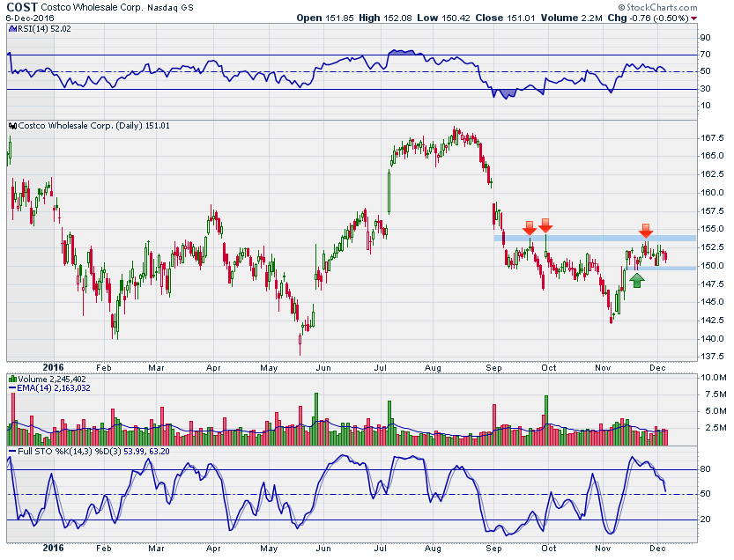This screenshot has width=734, height=560.
Task: Click the 90 label on RSI axis
Action: 706,38
